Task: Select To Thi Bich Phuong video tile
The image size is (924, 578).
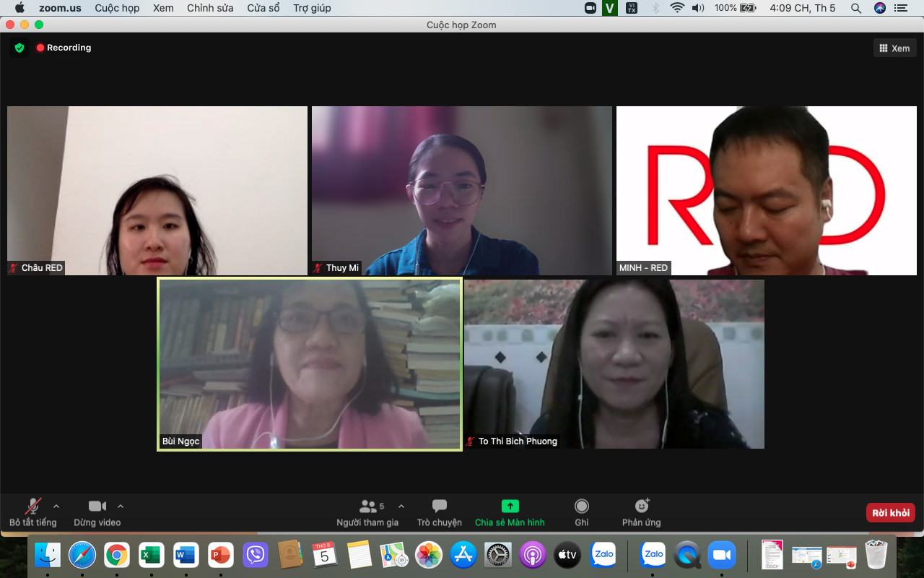Action: coord(614,364)
